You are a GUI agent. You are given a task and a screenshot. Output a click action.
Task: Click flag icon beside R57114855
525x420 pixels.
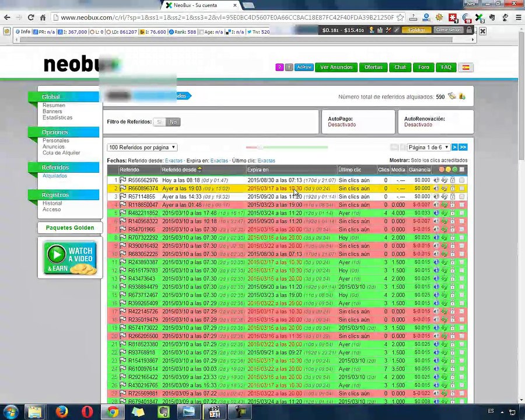[123, 197]
